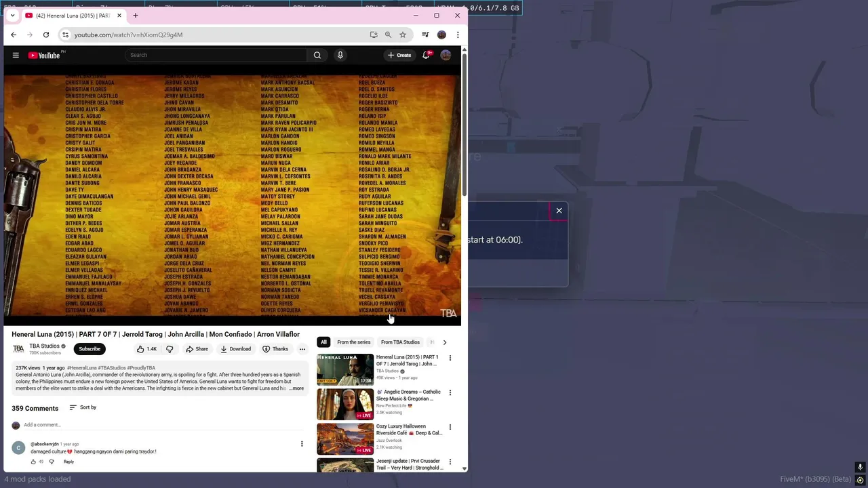
Task: Close the Heneral Luna browser tab
Action: pyautogui.click(x=119, y=15)
